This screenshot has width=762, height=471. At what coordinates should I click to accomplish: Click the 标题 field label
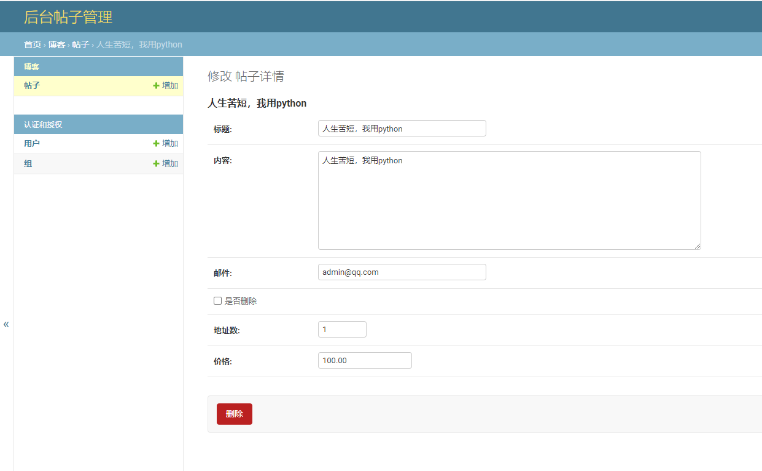coord(223,129)
